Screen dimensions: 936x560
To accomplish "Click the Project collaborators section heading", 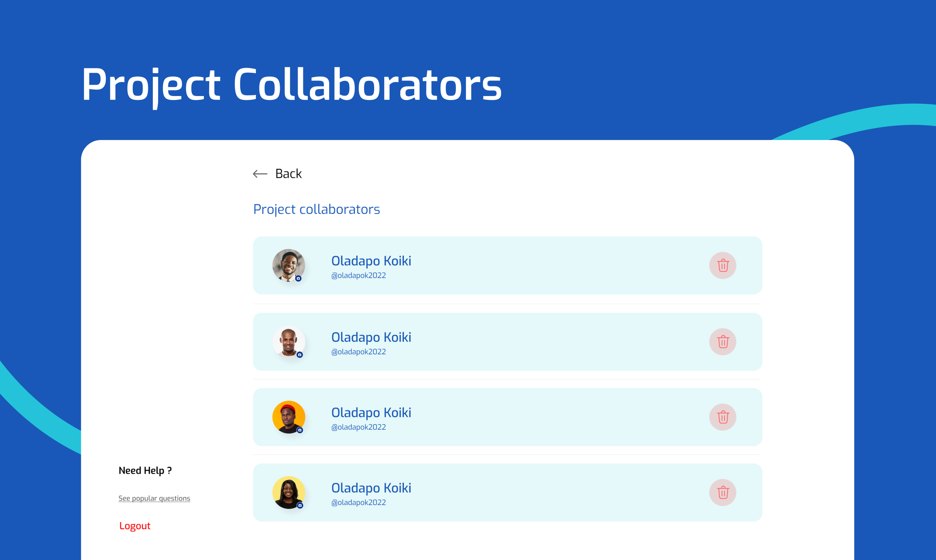I will coord(316,209).
